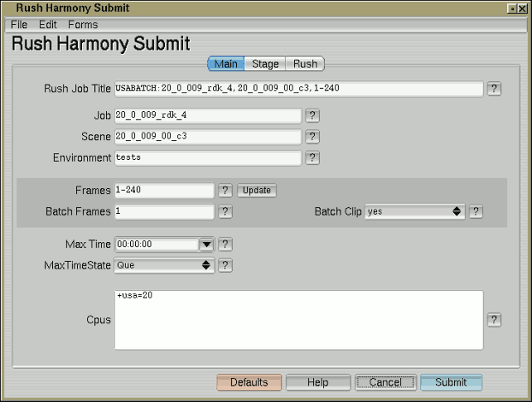This screenshot has height=402, width=532.
Task: Switch to the Rush tab
Action: tap(305, 64)
